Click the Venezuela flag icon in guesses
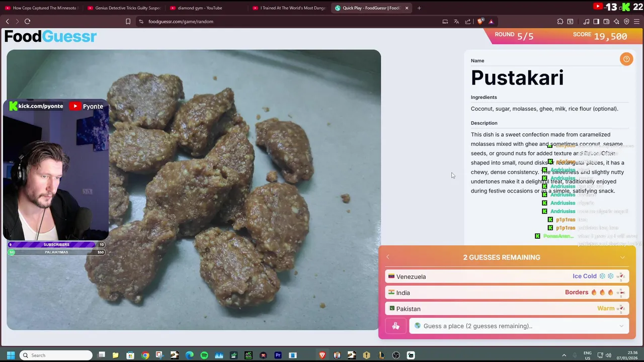This screenshot has height=362, width=644. [x=391, y=277]
